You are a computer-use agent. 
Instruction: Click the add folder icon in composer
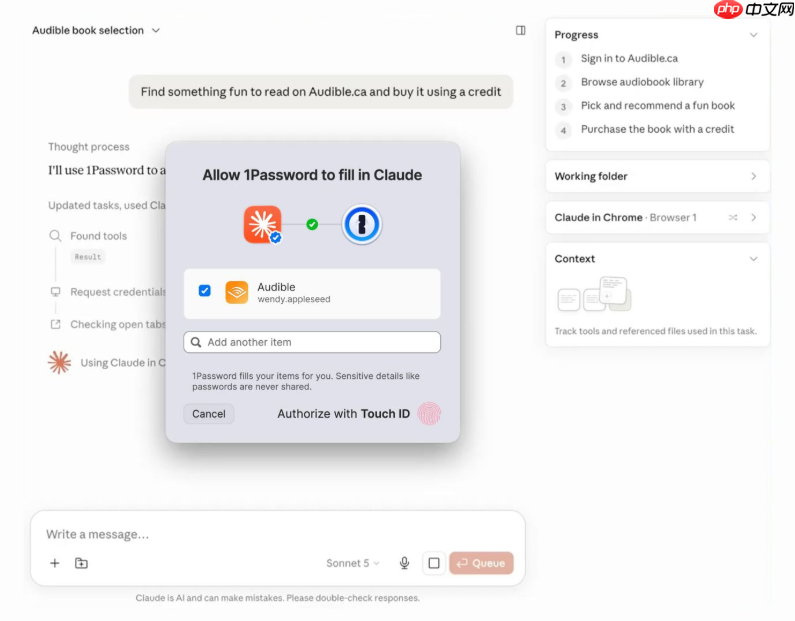click(81, 563)
